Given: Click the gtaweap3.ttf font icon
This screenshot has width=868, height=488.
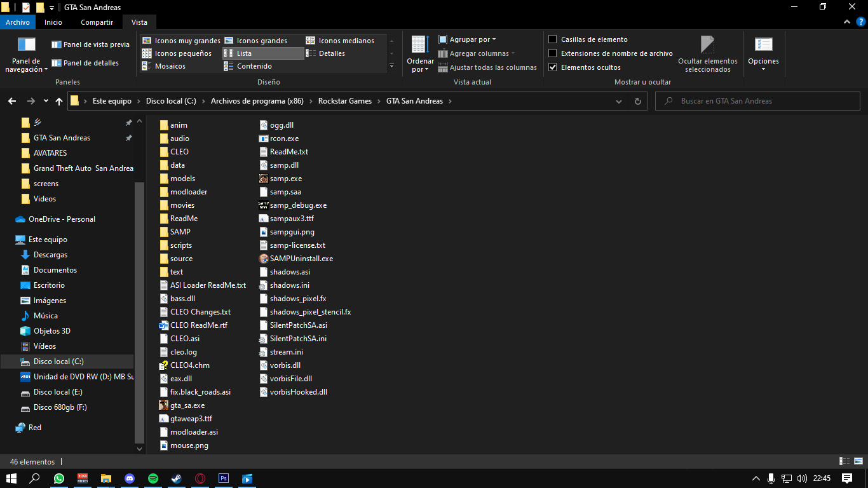Looking at the screenshot, I should point(164,419).
